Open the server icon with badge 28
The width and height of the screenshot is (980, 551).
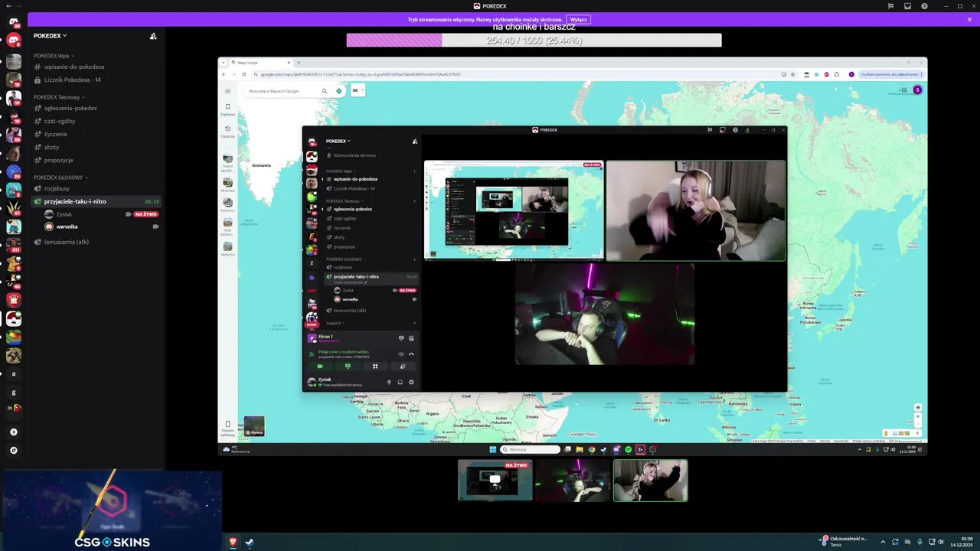pyautogui.click(x=14, y=135)
